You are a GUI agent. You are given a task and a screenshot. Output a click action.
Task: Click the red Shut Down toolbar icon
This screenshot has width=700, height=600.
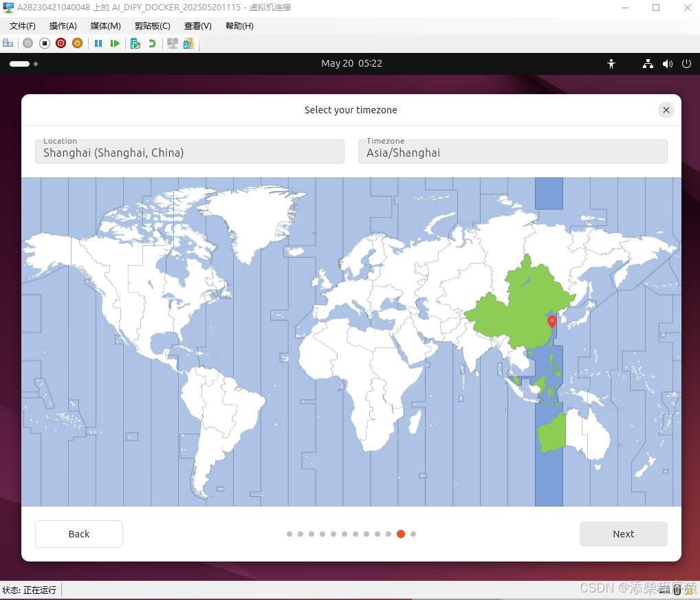[x=61, y=43]
